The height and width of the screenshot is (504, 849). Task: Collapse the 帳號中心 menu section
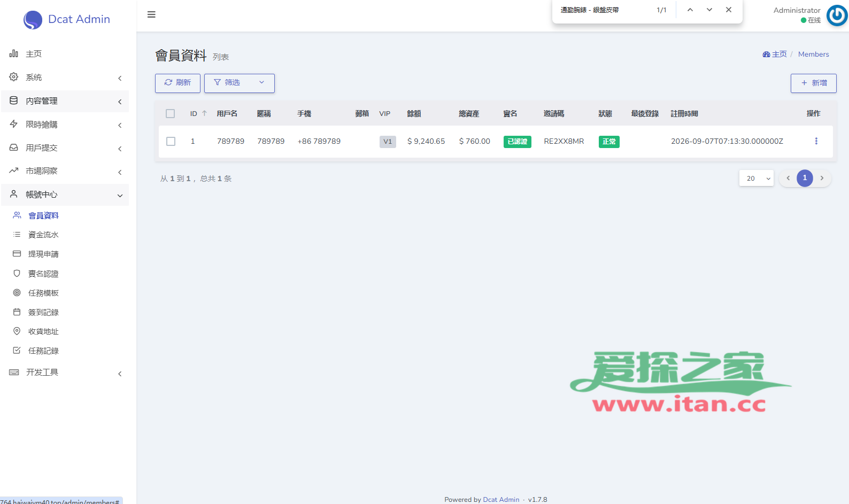coord(65,195)
